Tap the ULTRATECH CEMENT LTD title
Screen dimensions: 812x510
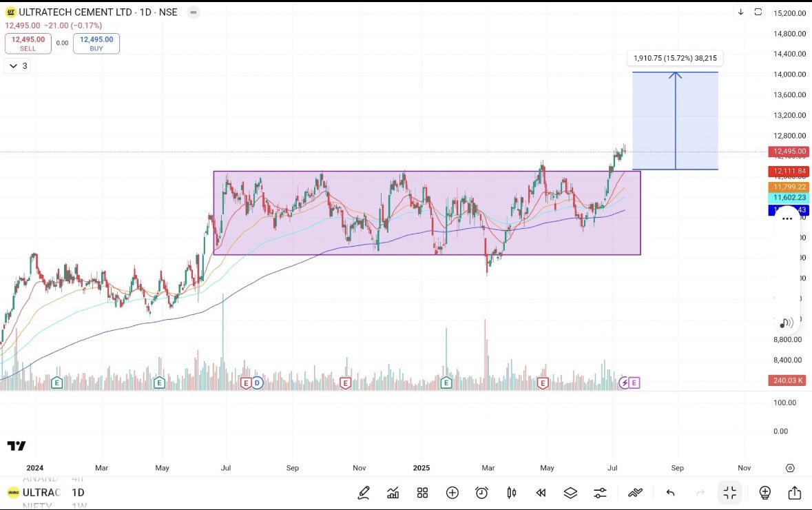76,12
